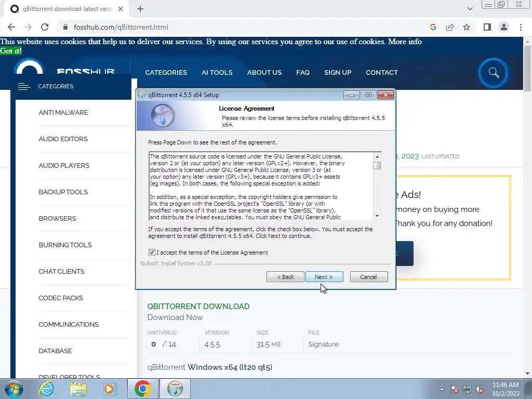
Task: Open SIGN UP page
Action: [x=338, y=73]
